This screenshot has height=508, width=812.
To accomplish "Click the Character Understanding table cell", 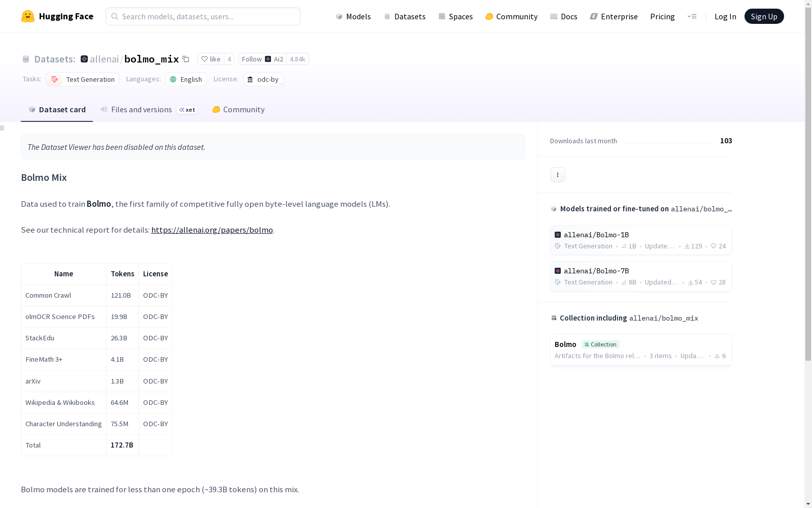I will [63, 424].
